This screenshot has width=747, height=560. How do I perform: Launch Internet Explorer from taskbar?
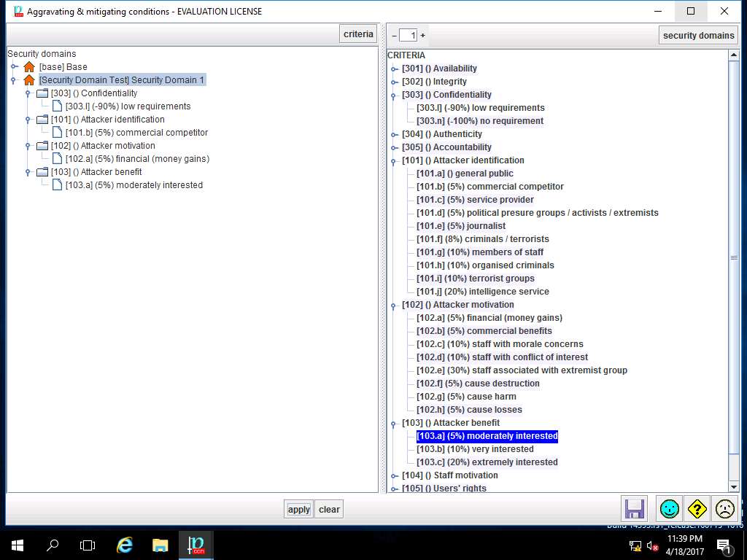click(x=124, y=545)
